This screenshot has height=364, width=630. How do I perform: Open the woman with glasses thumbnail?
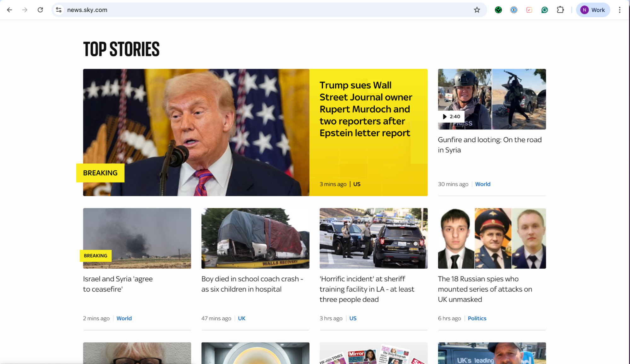(x=137, y=353)
